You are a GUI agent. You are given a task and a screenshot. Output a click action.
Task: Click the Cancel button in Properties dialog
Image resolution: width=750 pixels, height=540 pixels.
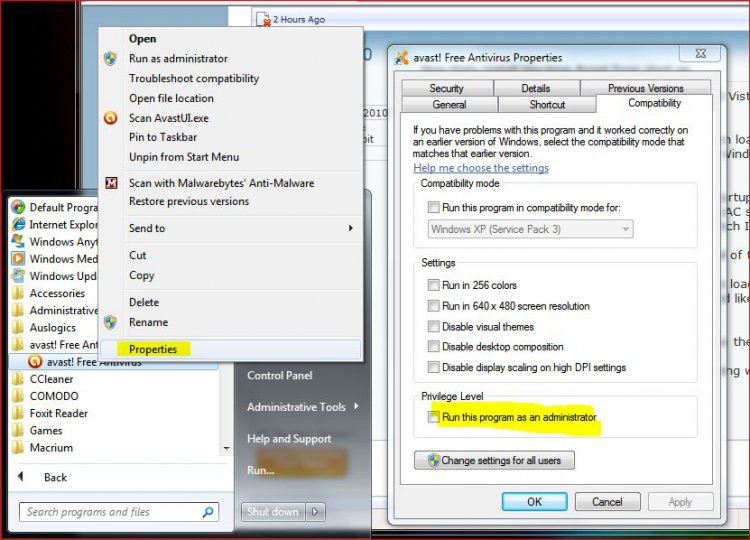point(607,502)
